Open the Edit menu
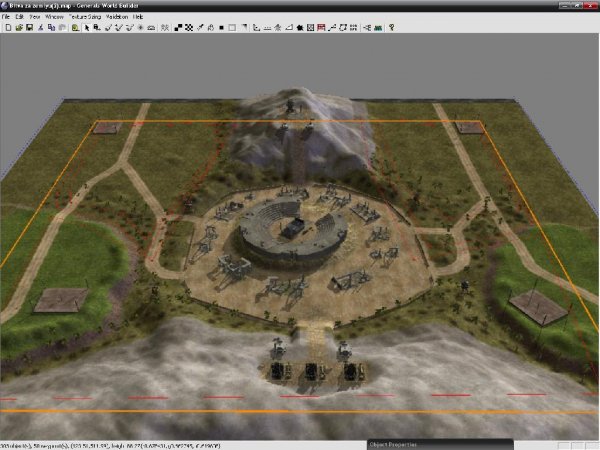 [x=19, y=17]
